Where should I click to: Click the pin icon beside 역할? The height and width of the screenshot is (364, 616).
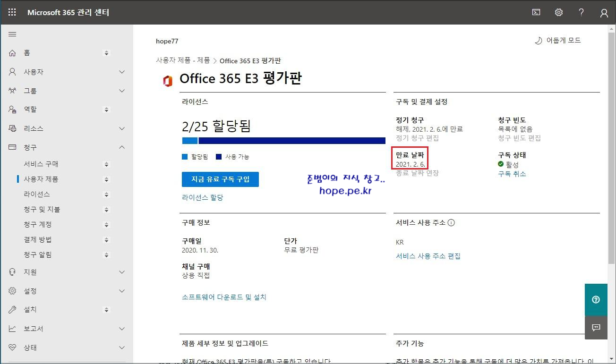click(106, 110)
